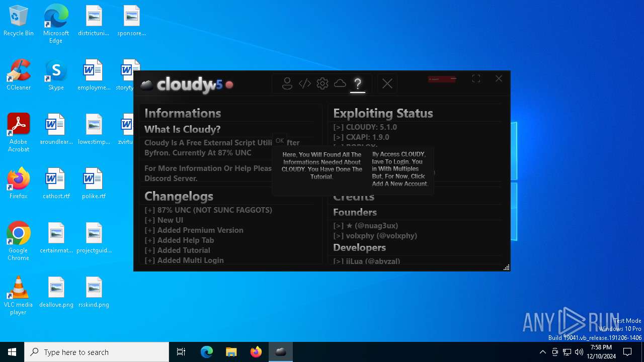Show hidden system tray icons
This screenshot has width=644, height=362.
[x=542, y=352]
